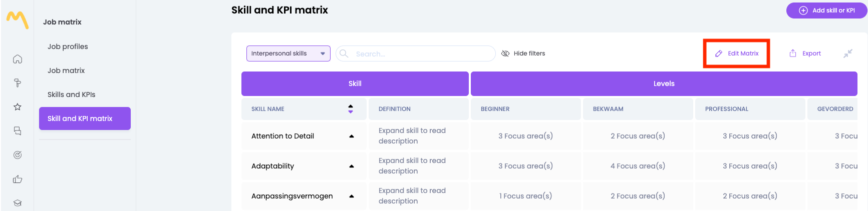
Task: Click the Edit Matrix button
Action: (737, 53)
